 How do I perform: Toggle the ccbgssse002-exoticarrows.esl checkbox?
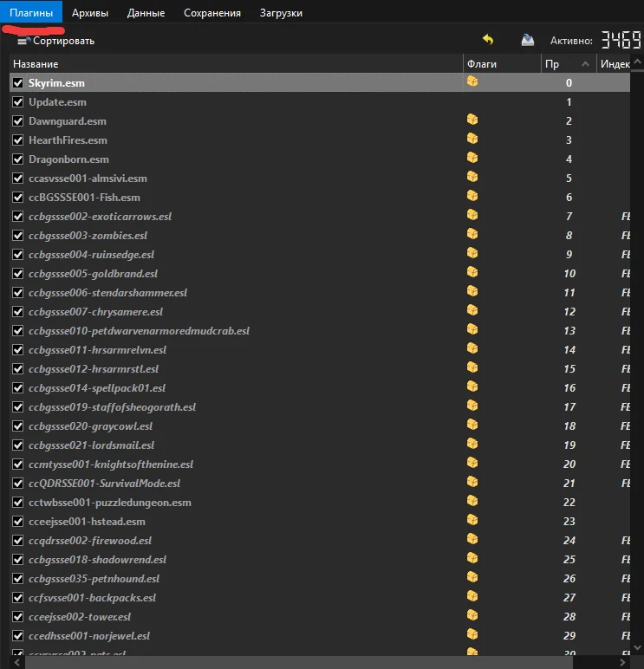point(18,217)
